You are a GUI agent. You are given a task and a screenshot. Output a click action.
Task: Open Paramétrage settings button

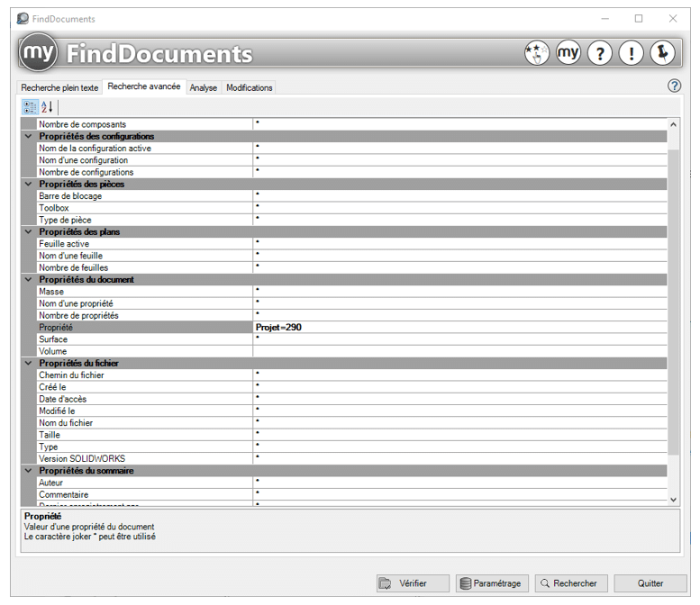492,583
